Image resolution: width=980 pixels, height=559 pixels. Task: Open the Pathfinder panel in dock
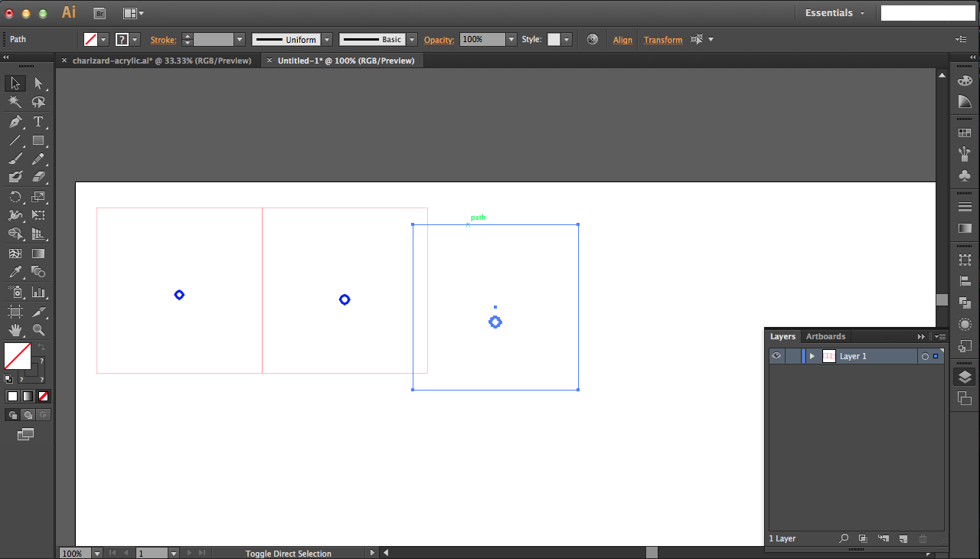click(x=965, y=302)
